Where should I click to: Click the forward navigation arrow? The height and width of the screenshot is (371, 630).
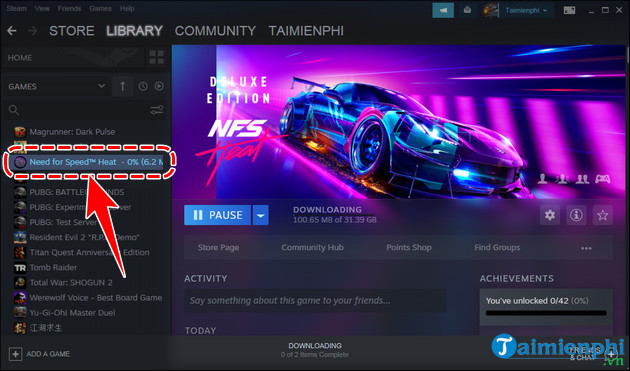[x=33, y=31]
